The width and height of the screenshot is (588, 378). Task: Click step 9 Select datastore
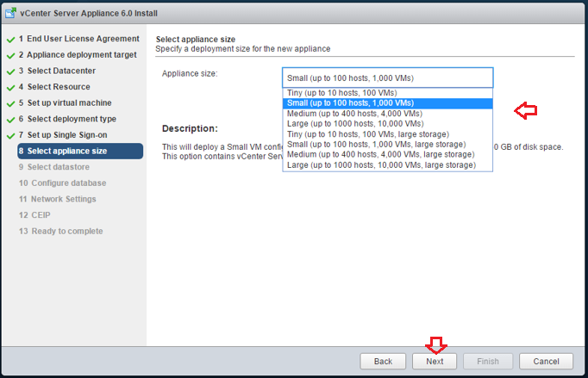click(x=54, y=167)
